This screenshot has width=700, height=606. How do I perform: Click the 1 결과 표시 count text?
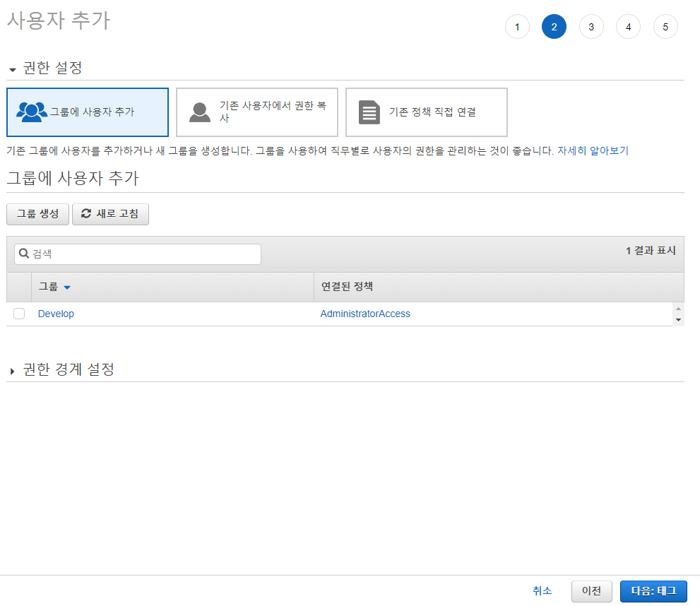point(651,250)
